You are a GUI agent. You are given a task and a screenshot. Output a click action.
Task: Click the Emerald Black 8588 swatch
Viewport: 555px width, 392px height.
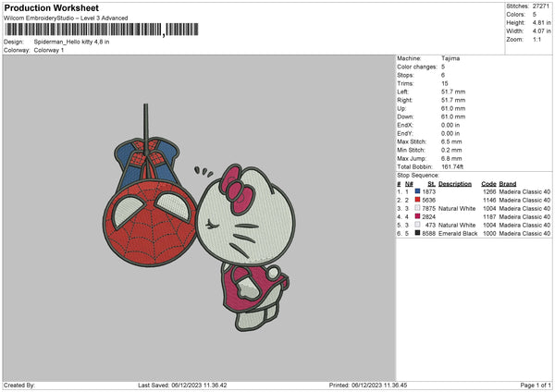tap(418, 233)
